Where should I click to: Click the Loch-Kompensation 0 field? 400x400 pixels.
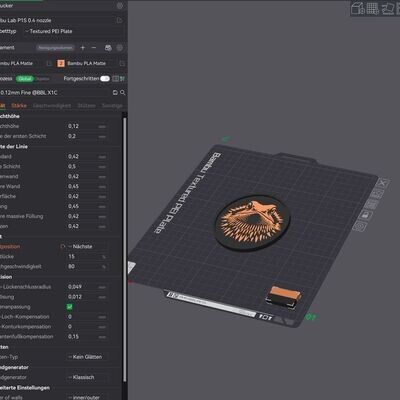[x=87, y=317]
